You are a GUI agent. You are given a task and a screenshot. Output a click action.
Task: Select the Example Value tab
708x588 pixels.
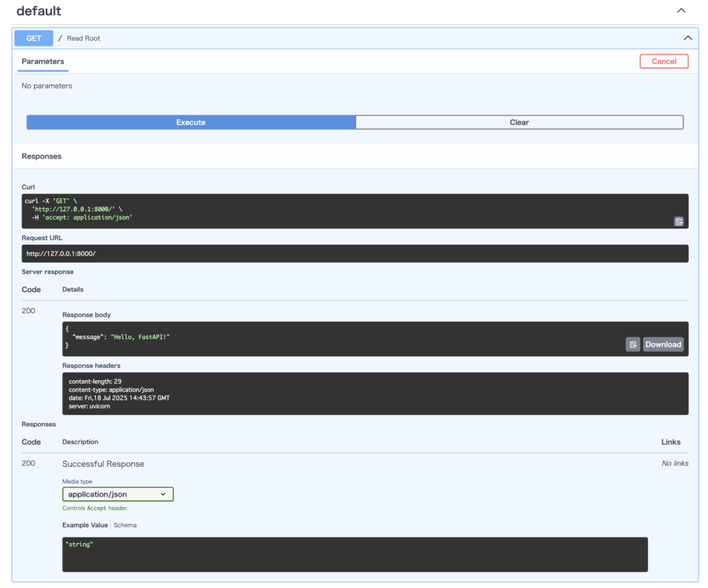(85, 525)
